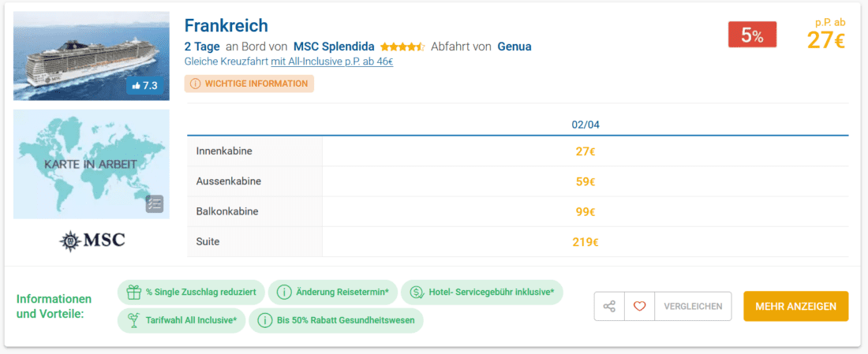Click the info icon in Wichtige Information
Screen dimensions: 868x354
195,84
